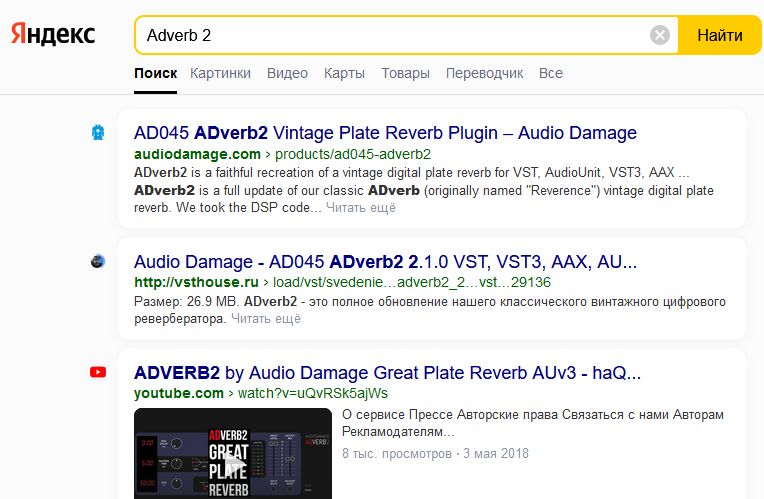Open ADVERB2 by Audio Damage Great Plate Reverb result
The image size is (764, 499).
387,373
